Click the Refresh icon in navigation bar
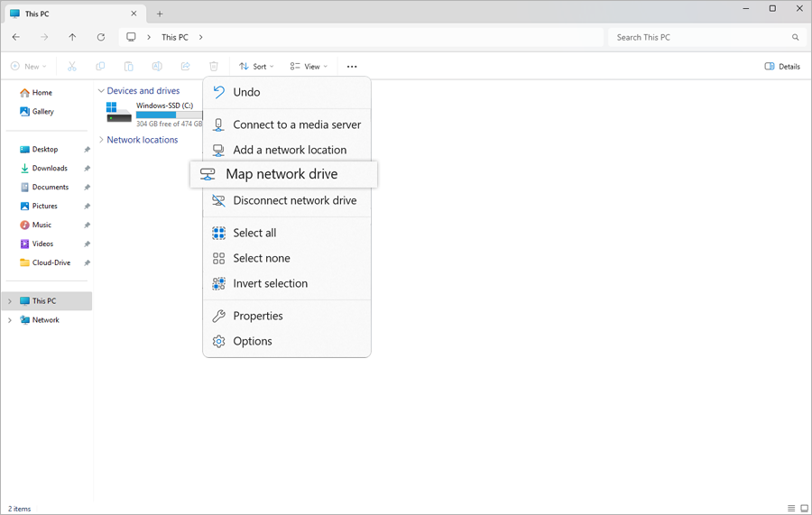 tap(101, 37)
